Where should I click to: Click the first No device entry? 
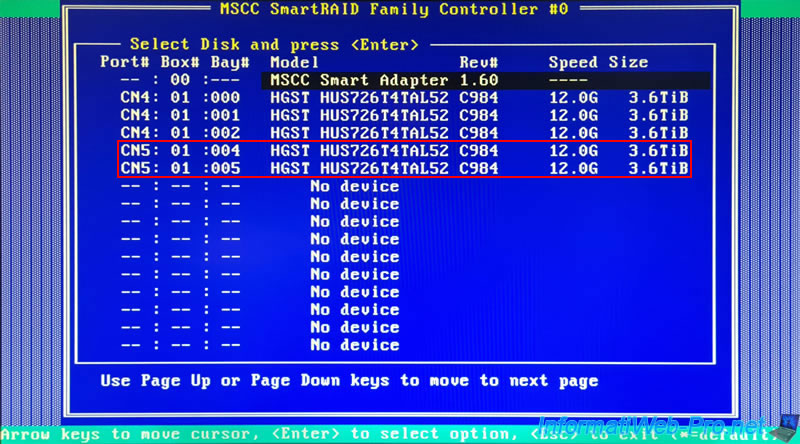(x=354, y=186)
